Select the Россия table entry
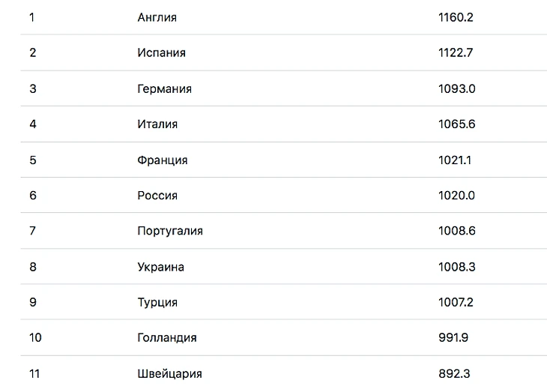The width and height of the screenshot is (547, 392). coord(157,196)
